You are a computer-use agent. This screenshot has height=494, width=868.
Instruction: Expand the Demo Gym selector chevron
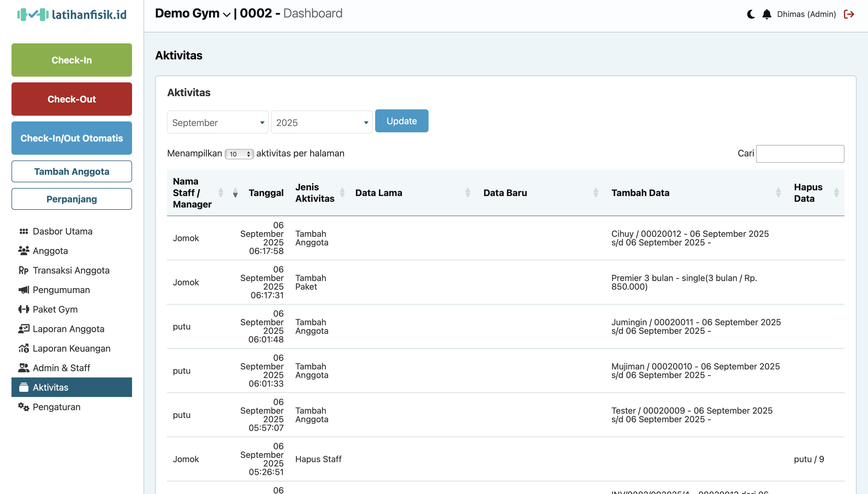226,14
